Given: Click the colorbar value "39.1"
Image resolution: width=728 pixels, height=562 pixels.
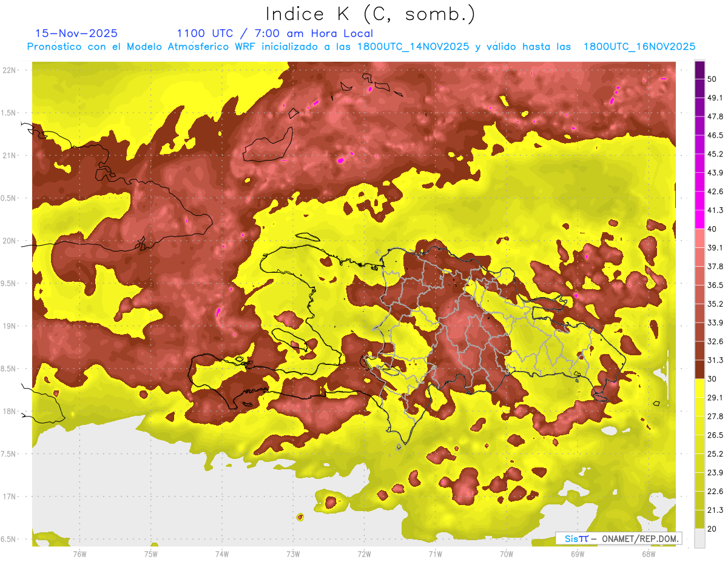Looking at the screenshot, I should pyautogui.click(x=715, y=247).
